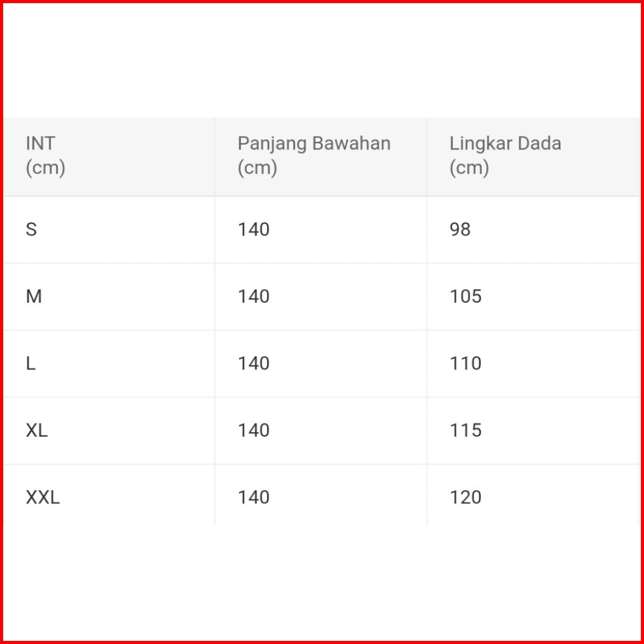Click the 110 chest value for size L
The height and width of the screenshot is (644, 644).
pos(466,364)
